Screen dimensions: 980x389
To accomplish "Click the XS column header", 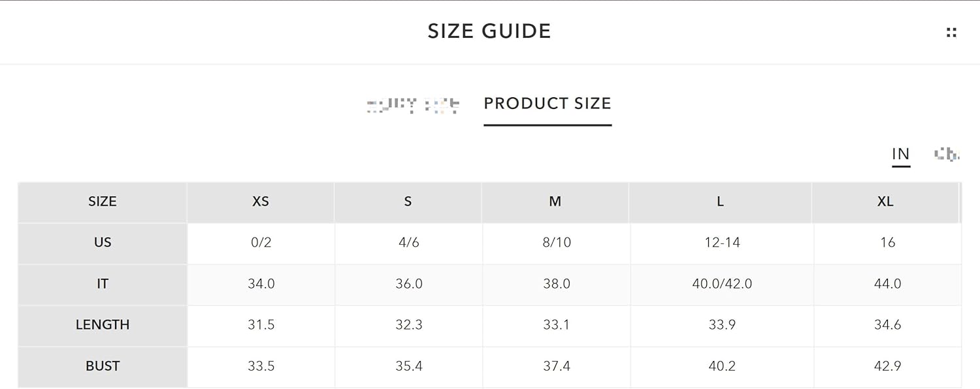I will tap(261, 202).
